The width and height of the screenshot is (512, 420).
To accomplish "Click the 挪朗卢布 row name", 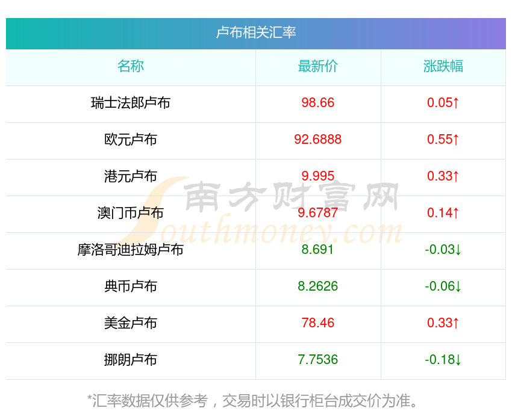I will [x=131, y=360].
